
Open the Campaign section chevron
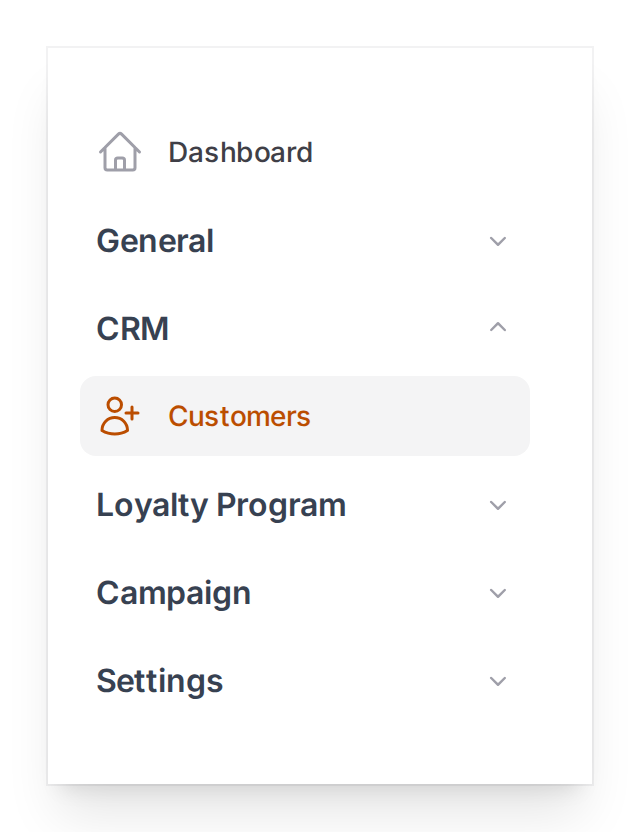(497, 593)
